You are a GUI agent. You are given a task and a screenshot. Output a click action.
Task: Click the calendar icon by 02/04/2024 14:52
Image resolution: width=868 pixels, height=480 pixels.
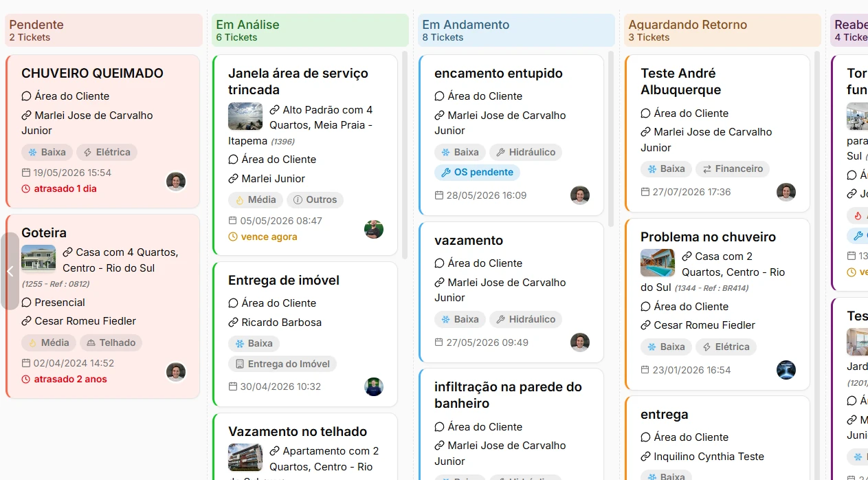26,363
